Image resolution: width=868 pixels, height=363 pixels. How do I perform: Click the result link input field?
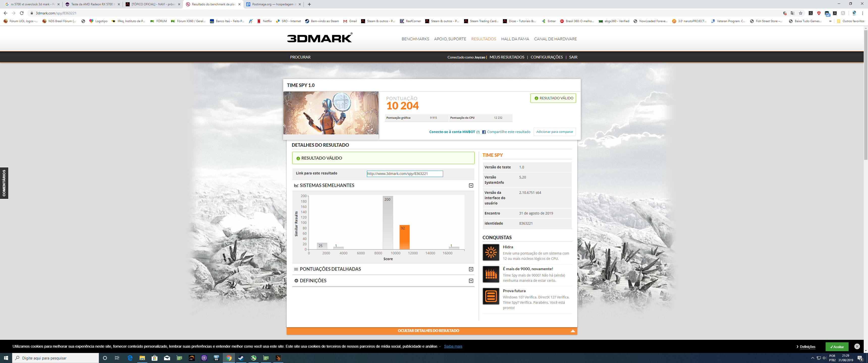404,174
